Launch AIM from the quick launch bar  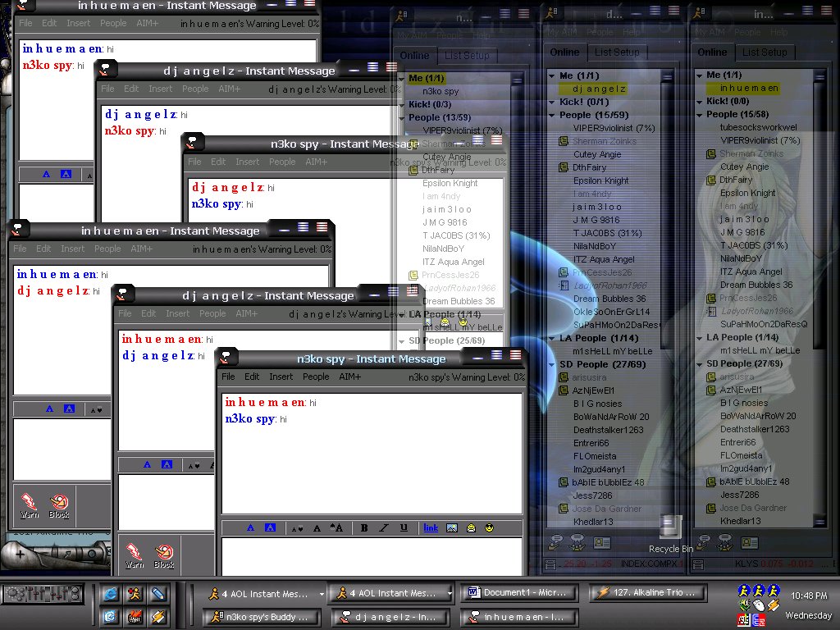[134, 594]
